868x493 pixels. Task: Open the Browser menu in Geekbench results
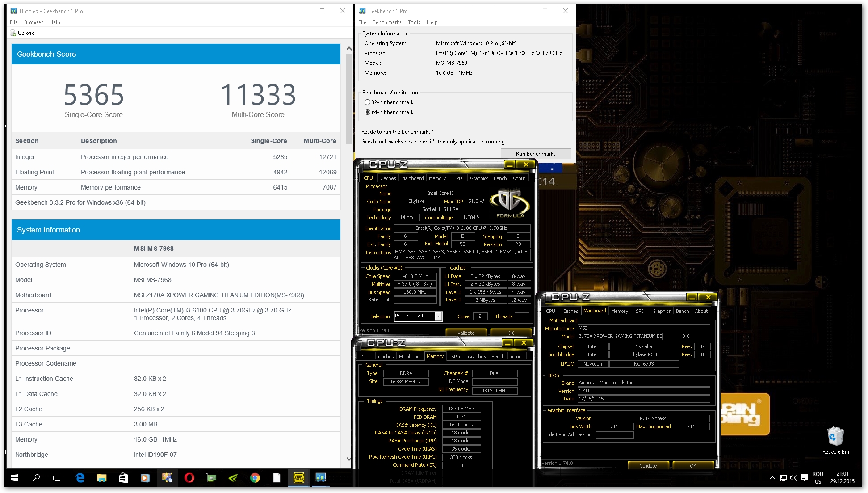pyautogui.click(x=34, y=22)
